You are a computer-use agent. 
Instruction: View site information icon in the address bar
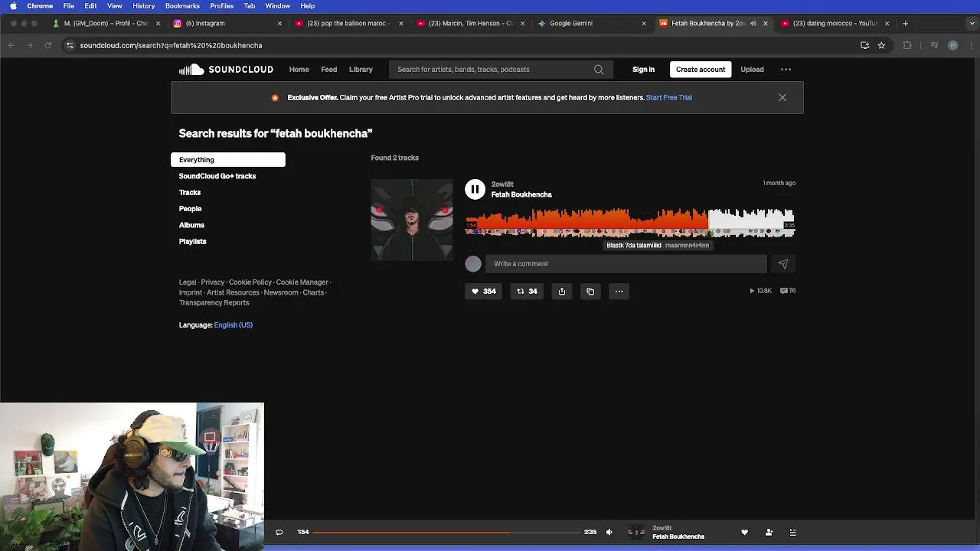(x=70, y=45)
